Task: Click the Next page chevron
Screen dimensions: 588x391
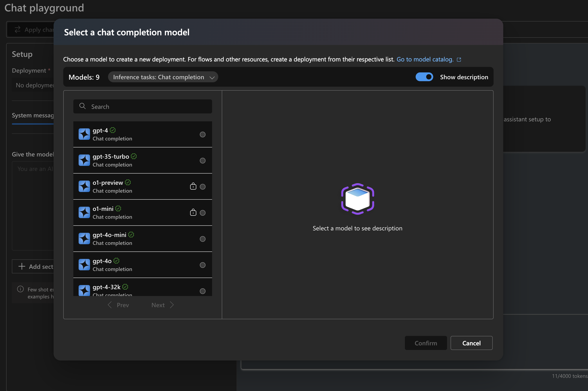Action: coord(172,305)
